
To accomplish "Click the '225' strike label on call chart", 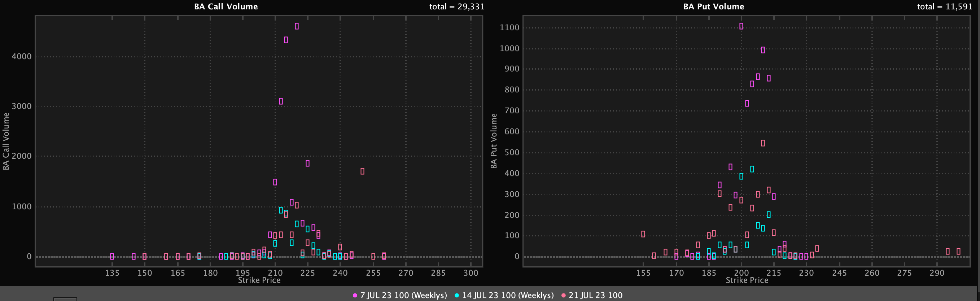I will tap(307, 273).
